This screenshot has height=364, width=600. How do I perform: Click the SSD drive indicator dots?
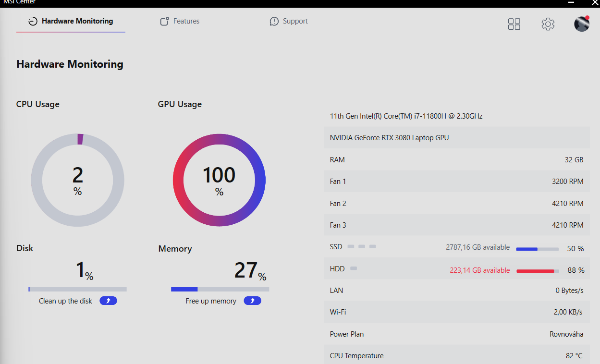(x=362, y=247)
